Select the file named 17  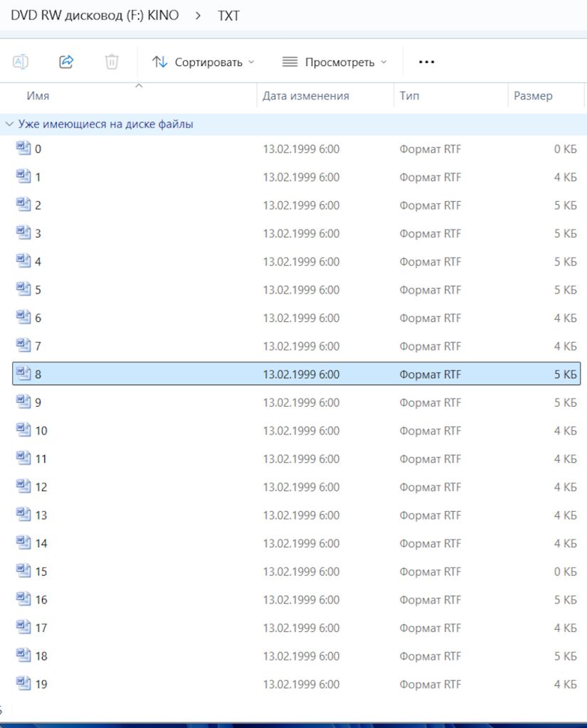(297, 627)
